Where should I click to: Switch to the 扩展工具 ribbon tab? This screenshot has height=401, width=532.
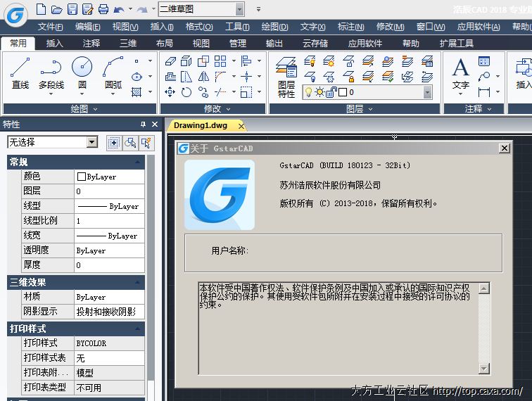point(456,44)
